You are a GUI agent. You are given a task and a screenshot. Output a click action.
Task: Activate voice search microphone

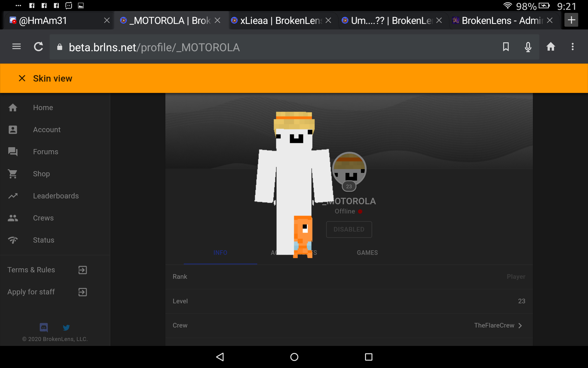pyautogui.click(x=528, y=47)
